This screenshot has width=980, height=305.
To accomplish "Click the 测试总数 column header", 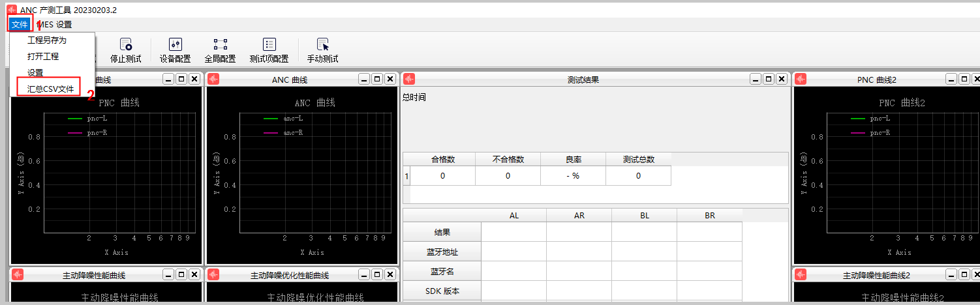I will pyautogui.click(x=639, y=159).
